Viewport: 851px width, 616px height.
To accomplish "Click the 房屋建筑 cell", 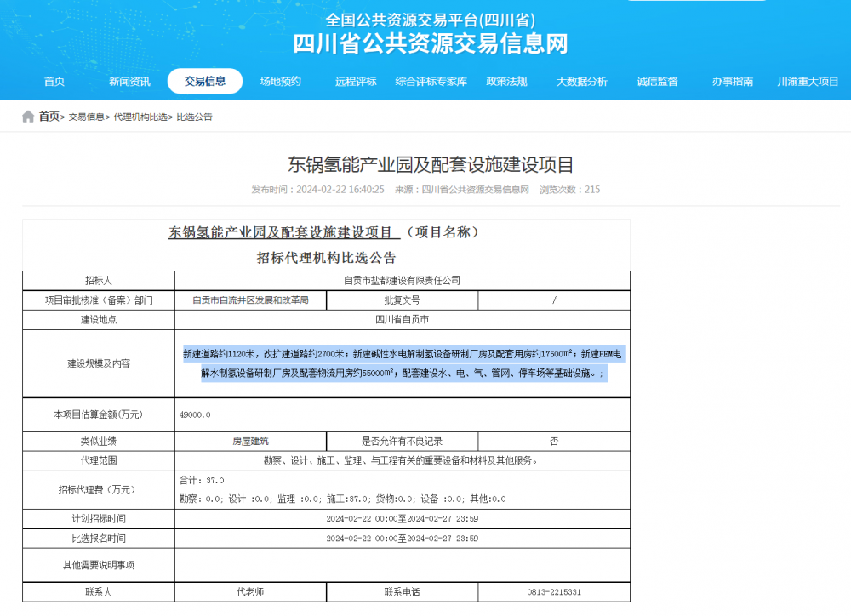I will [x=251, y=442].
